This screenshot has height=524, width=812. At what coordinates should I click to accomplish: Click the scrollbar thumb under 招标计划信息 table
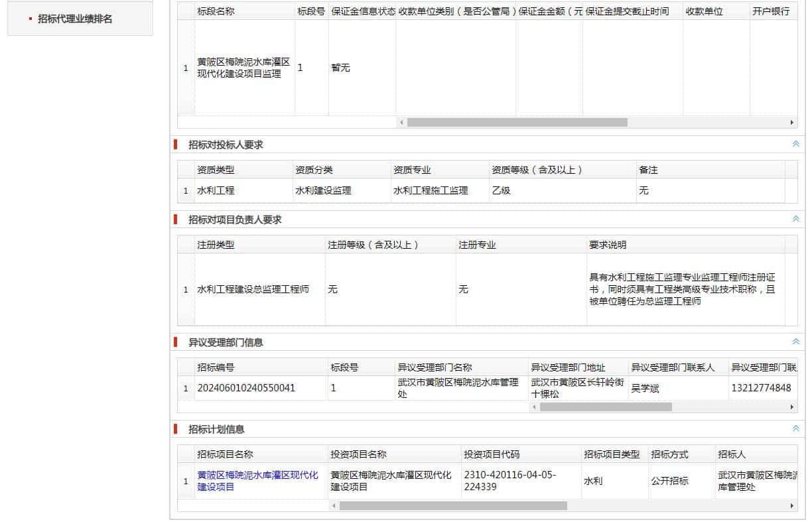coord(452,505)
